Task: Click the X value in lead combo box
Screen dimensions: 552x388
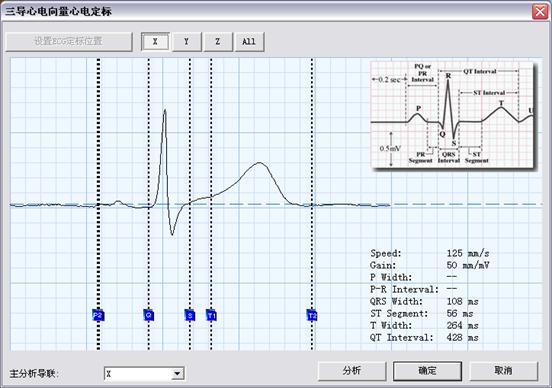Action: pos(108,374)
